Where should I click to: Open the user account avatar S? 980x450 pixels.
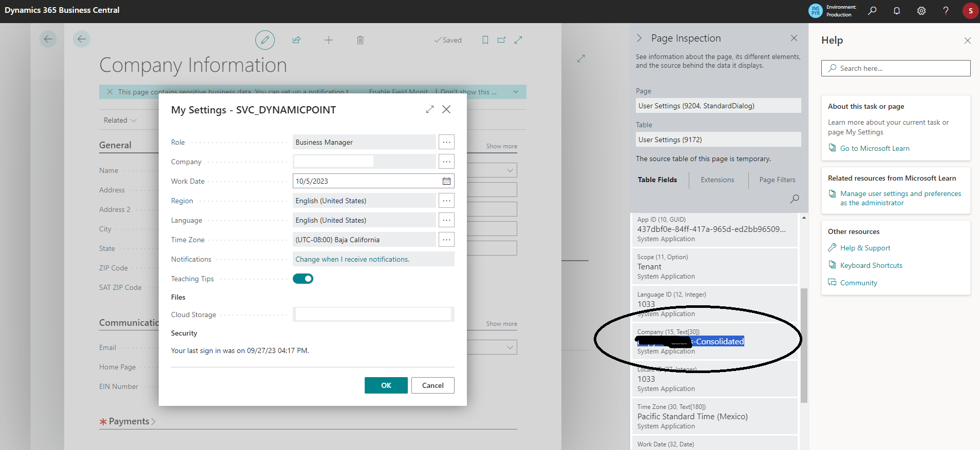tap(970, 10)
